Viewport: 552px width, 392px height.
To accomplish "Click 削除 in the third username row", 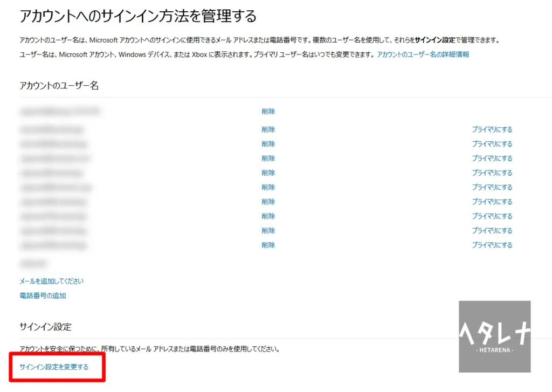I will 268,144.
